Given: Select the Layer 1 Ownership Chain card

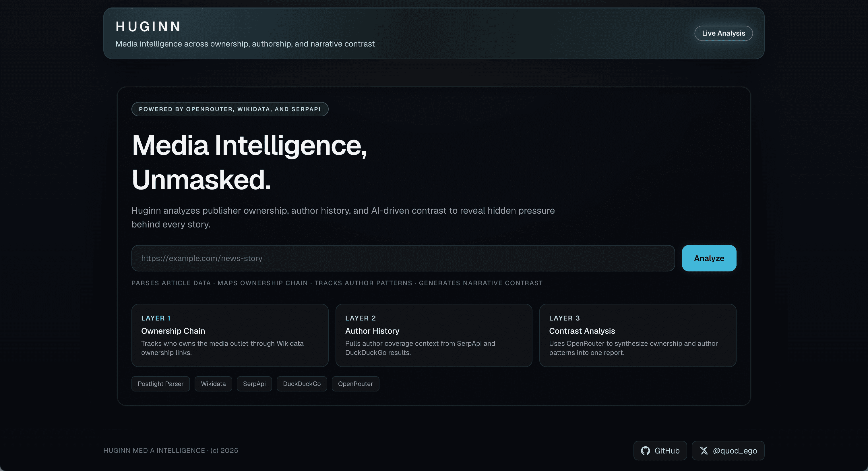Looking at the screenshot, I should pyautogui.click(x=230, y=335).
